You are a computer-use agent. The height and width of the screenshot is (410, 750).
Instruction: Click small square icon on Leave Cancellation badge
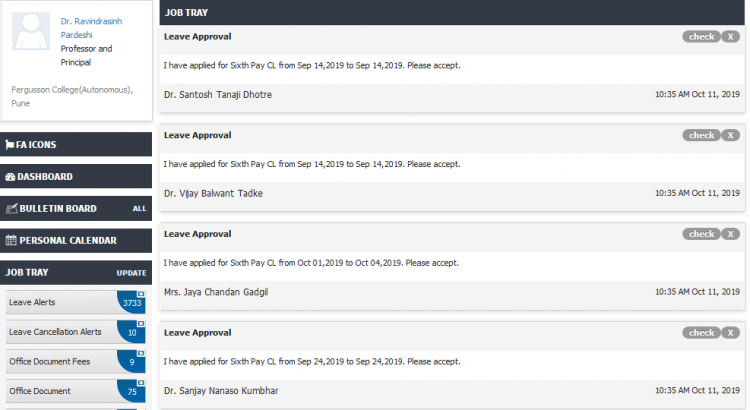(x=141, y=323)
